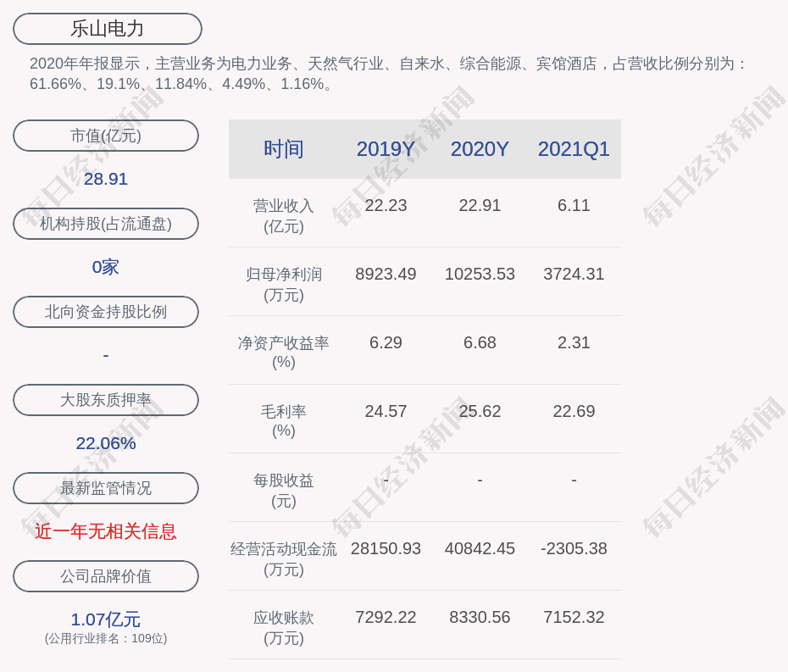Select the 最新监管情况 label pill
Screen dimensions: 788x672
(106, 488)
